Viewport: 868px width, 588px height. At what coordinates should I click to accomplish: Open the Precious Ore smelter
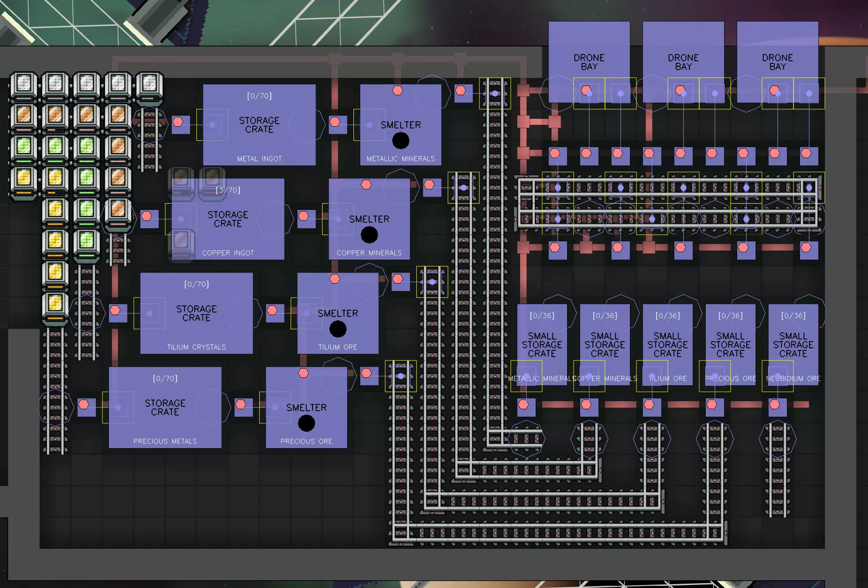tap(306, 407)
